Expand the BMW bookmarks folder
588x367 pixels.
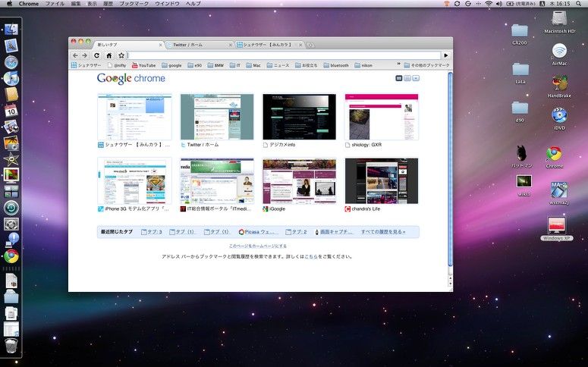pyautogui.click(x=215, y=65)
